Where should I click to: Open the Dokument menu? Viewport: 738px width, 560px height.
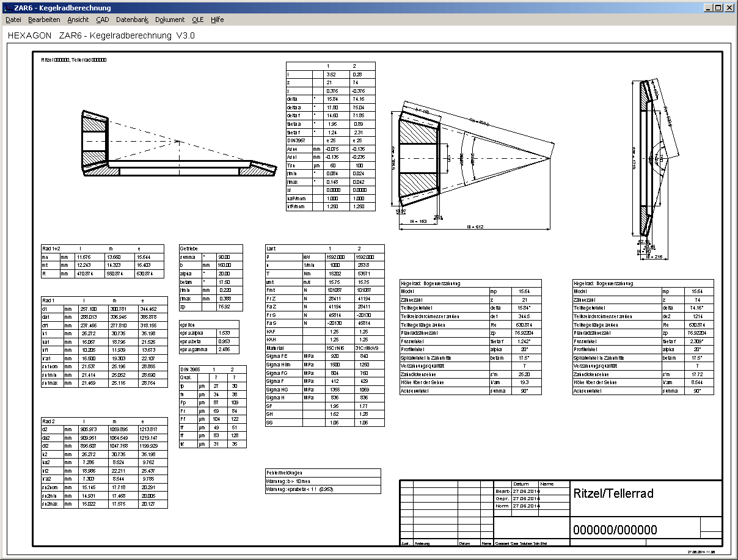170,20
